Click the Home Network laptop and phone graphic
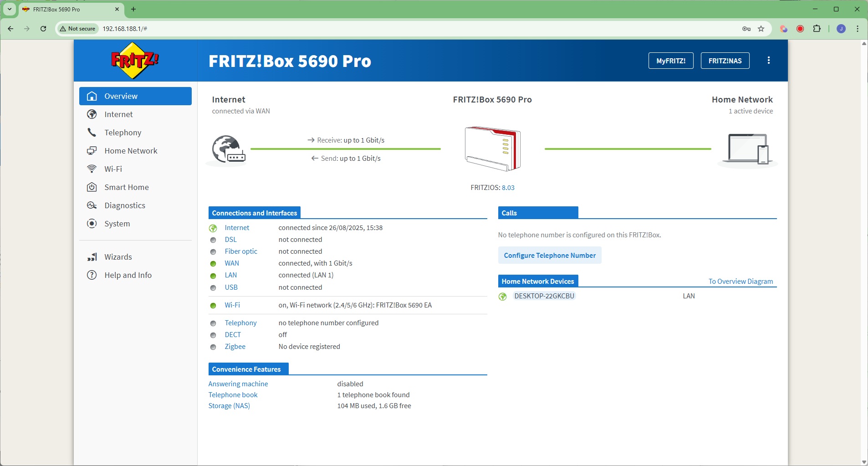 tap(748, 149)
